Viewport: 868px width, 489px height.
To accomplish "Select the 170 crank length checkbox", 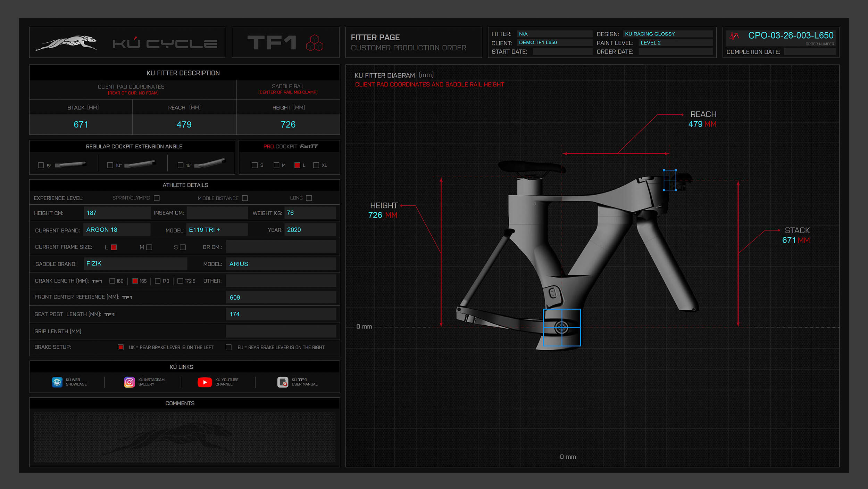I will point(158,281).
